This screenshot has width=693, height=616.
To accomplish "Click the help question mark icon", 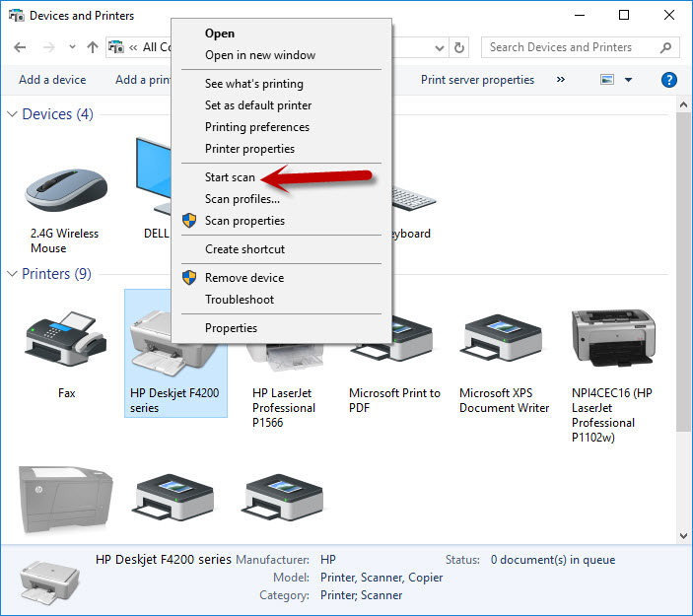I will pos(669,80).
